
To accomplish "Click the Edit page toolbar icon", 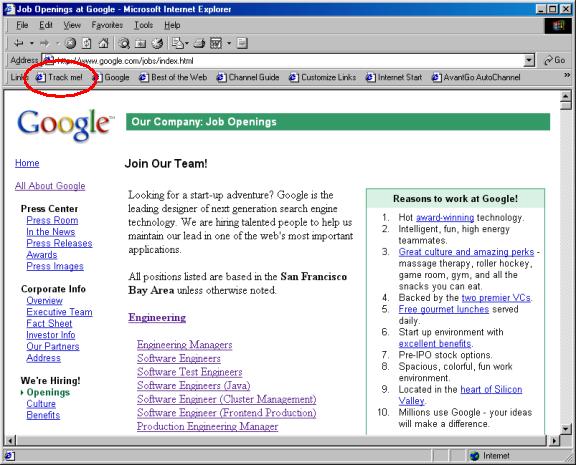I will [x=216, y=43].
